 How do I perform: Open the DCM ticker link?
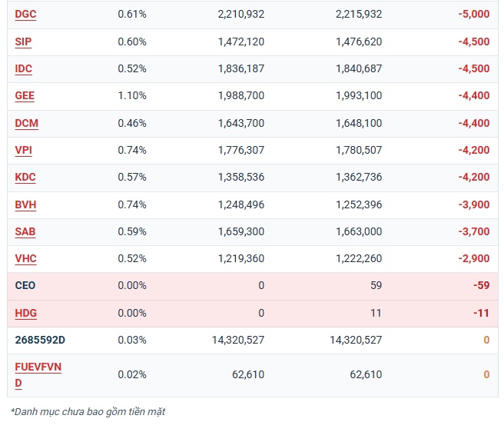(26, 123)
